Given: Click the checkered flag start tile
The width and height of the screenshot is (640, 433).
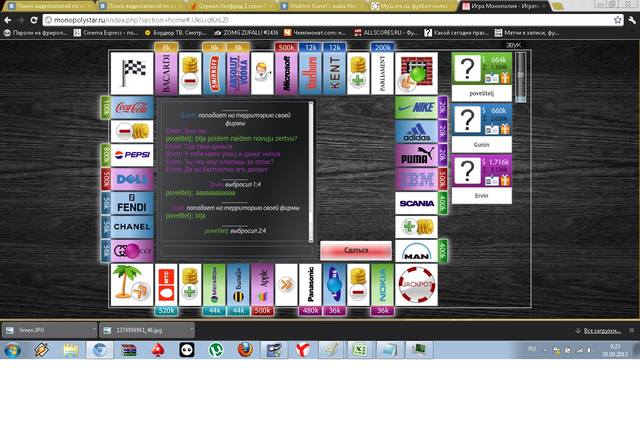Looking at the screenshot, I should coord(132,73).
